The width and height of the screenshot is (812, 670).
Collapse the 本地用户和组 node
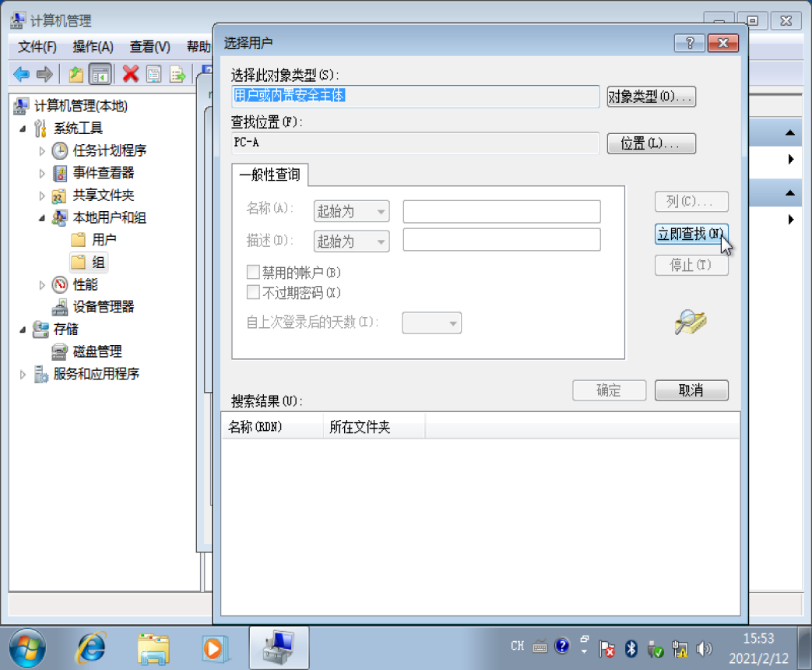coord(42,218)
